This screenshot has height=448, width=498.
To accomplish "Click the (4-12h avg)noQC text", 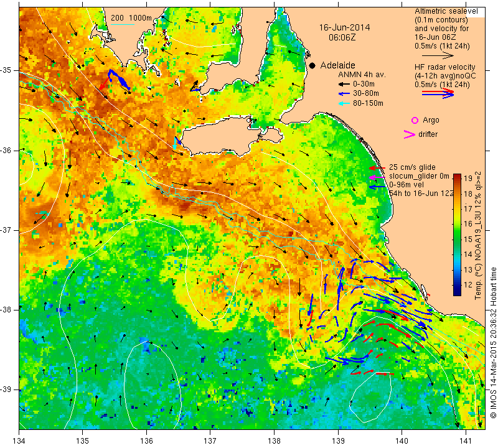I will [x=445, y=76].
